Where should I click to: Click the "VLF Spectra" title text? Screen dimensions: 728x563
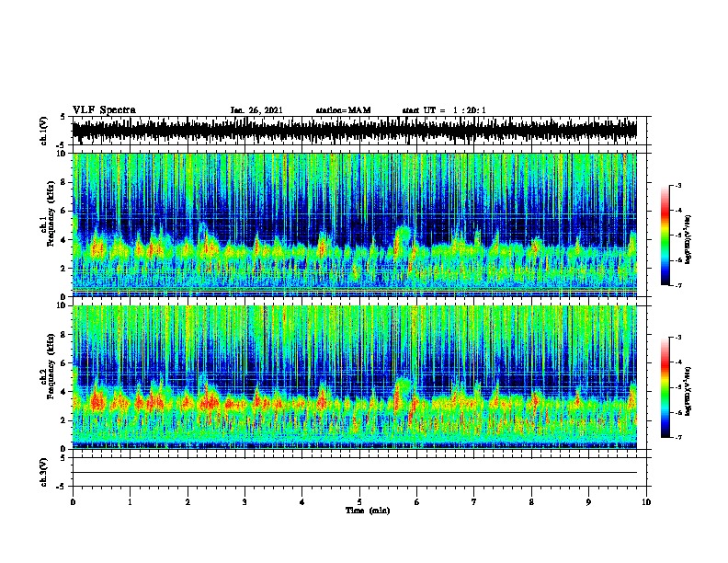pos(104,110)
